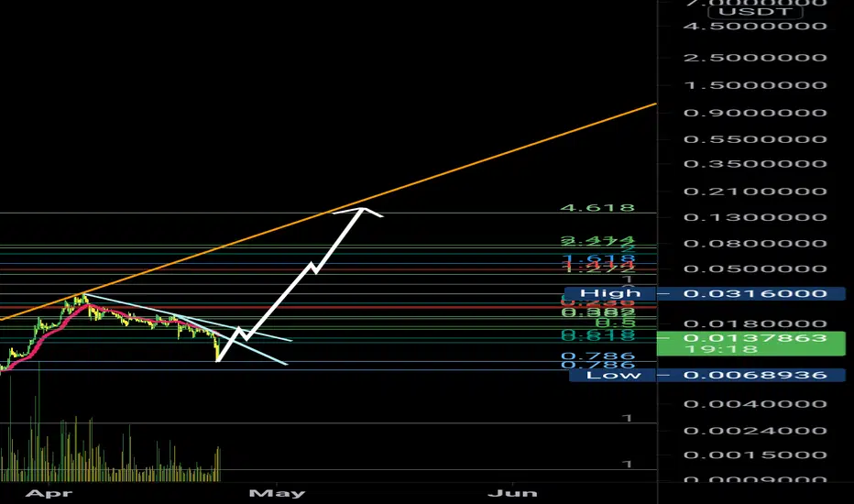
Task: Click the 0.3500000 price axis label
Action: click(x=755, y=163)
